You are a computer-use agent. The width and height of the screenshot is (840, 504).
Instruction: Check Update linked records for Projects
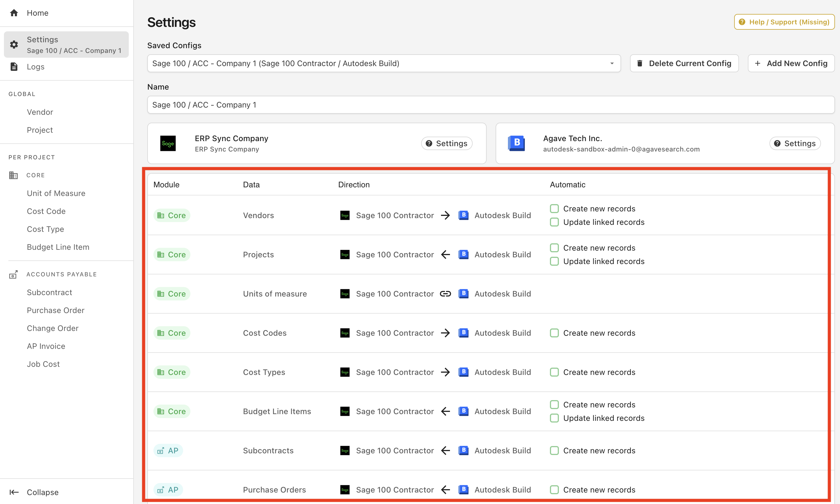click(554, 261)
